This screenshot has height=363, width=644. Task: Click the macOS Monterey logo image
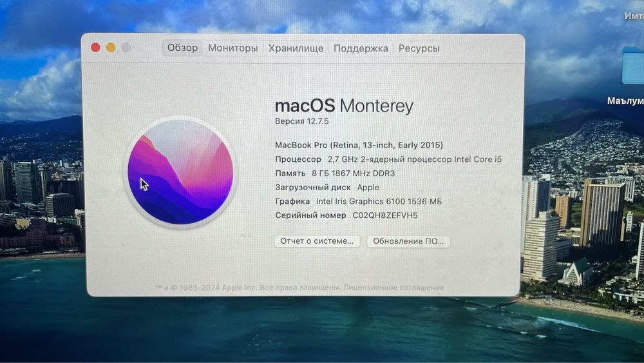tap(180, 172)
